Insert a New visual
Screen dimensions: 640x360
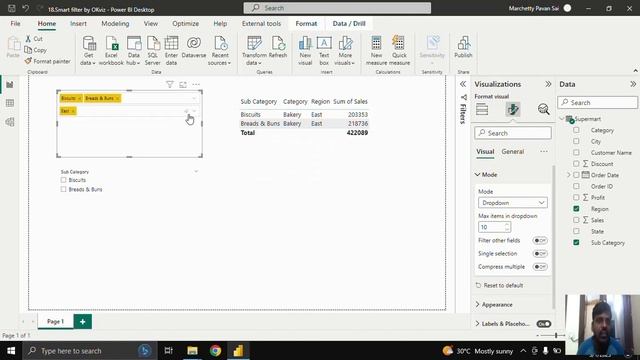(x=305, y=50)
